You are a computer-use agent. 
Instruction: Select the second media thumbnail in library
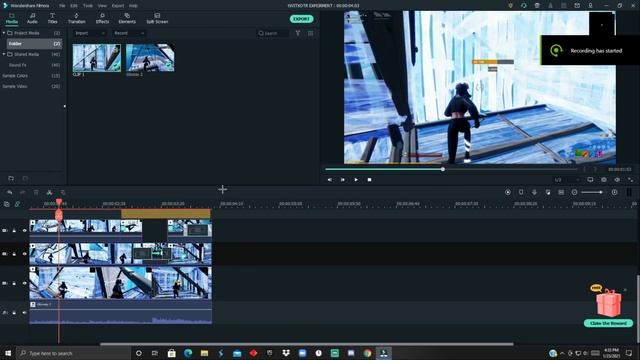[x=150, y=58]
